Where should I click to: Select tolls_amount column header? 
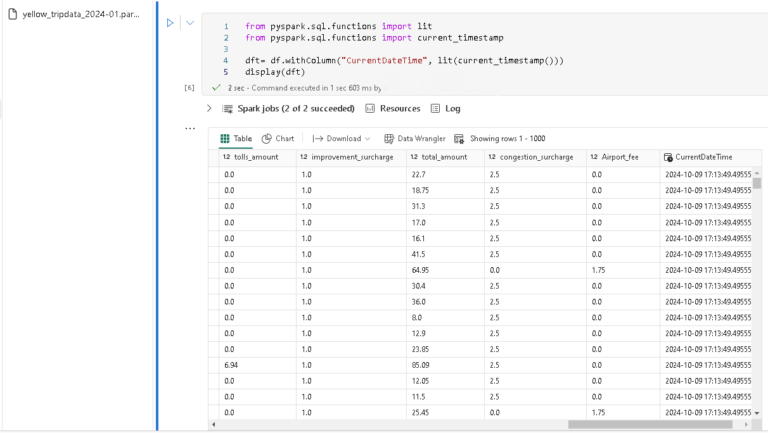point(257,157)
